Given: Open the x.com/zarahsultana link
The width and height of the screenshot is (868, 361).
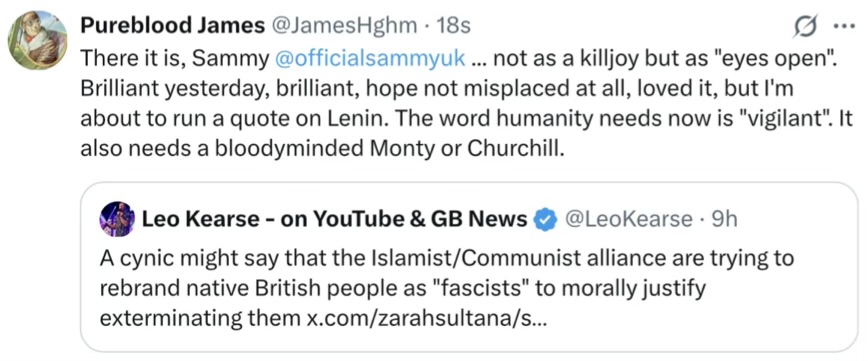Looking at the screenshot, I should (x=426, y=319).
